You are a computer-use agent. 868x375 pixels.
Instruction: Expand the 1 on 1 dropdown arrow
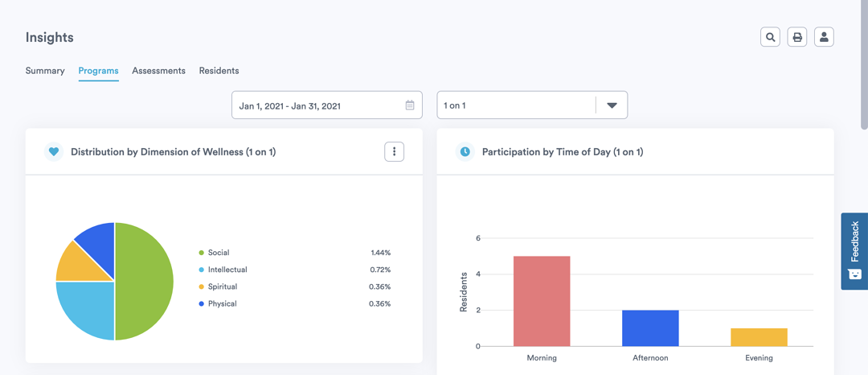[x=612, y=105]
